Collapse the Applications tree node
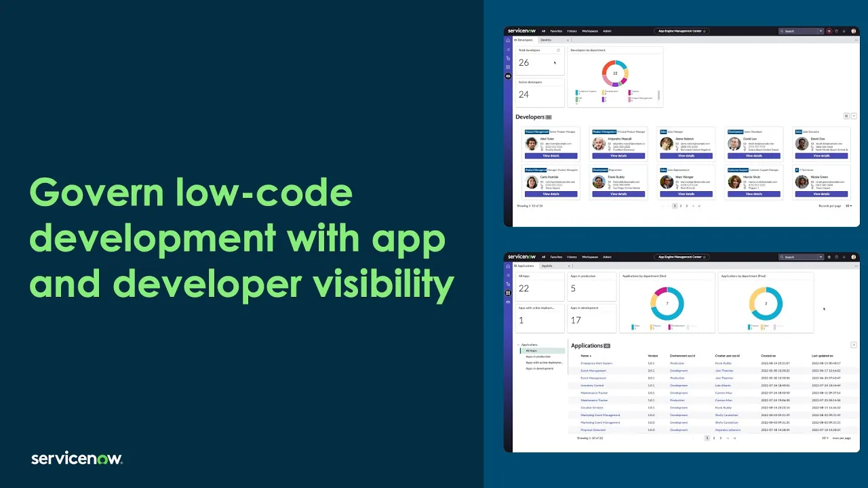The height and width of the screenshot is (488, 868). 518,345
